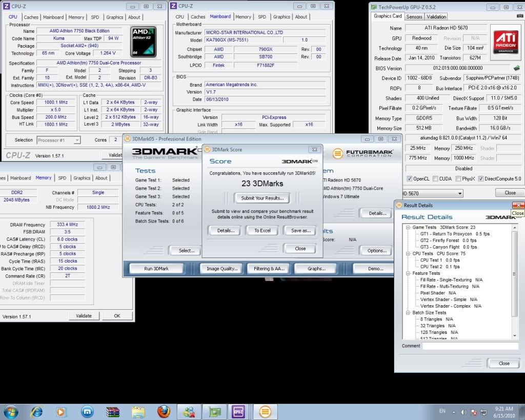Click the 3DMark orange taskbar icon
Image resolution: width=525 pixels, height=420 pixels.
coord(265,411)
